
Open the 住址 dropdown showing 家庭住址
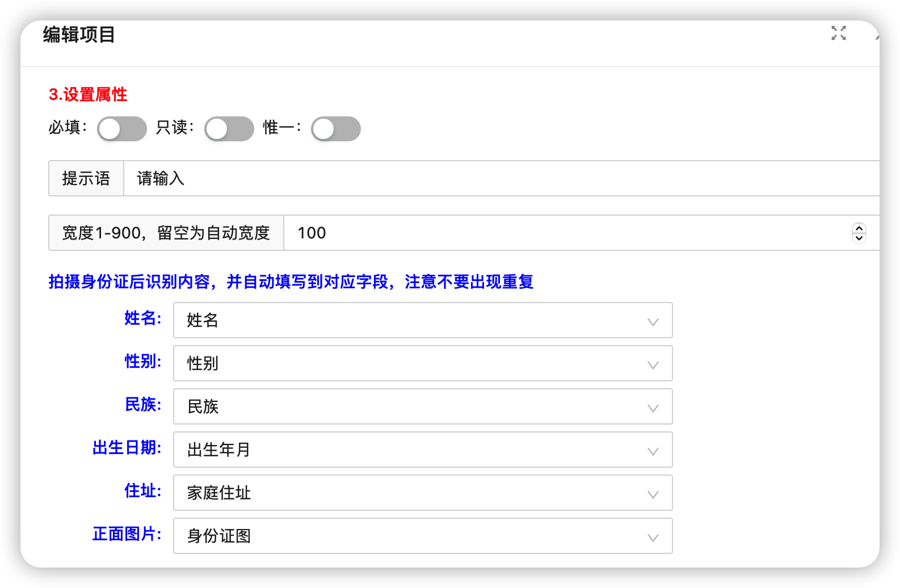pos(423,493)
